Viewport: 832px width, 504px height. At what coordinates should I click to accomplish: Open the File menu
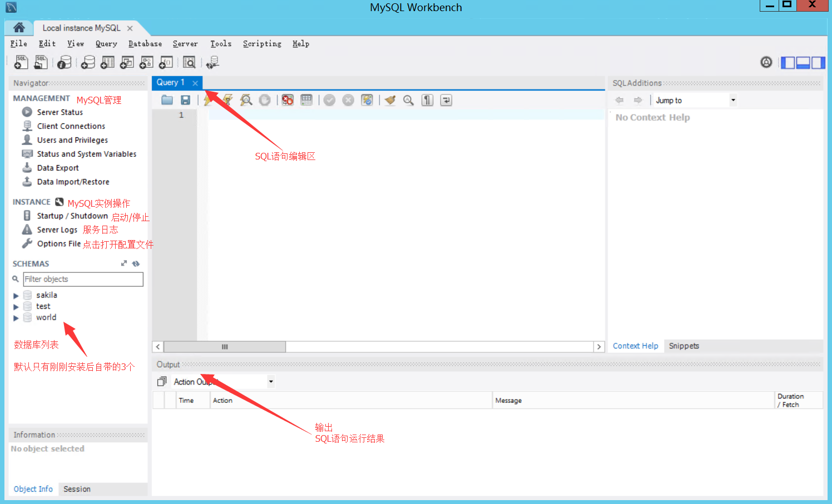18,43
